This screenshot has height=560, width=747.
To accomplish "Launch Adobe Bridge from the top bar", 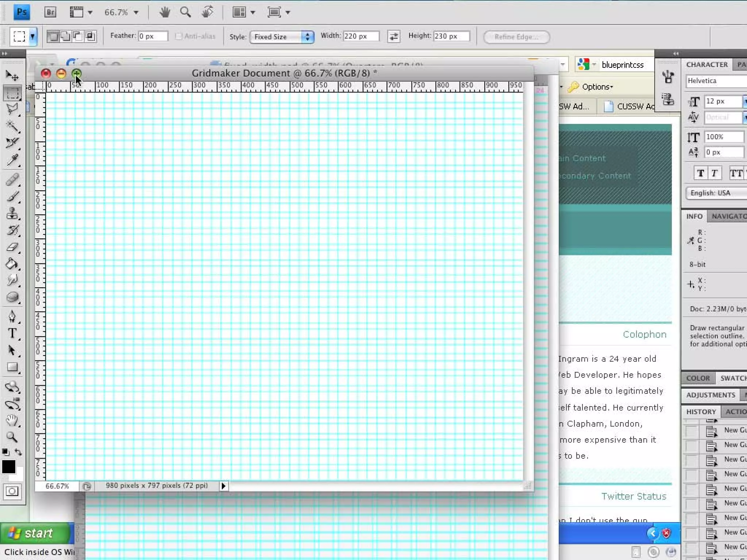I will point(50,12).
